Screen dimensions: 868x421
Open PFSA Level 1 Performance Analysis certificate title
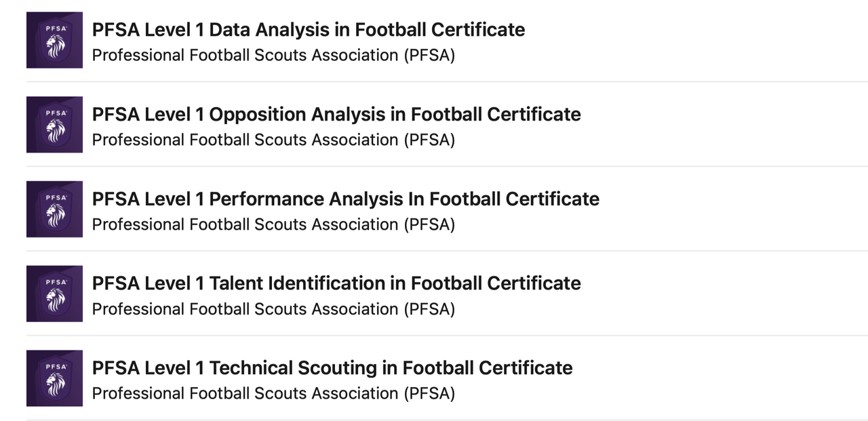346,199
